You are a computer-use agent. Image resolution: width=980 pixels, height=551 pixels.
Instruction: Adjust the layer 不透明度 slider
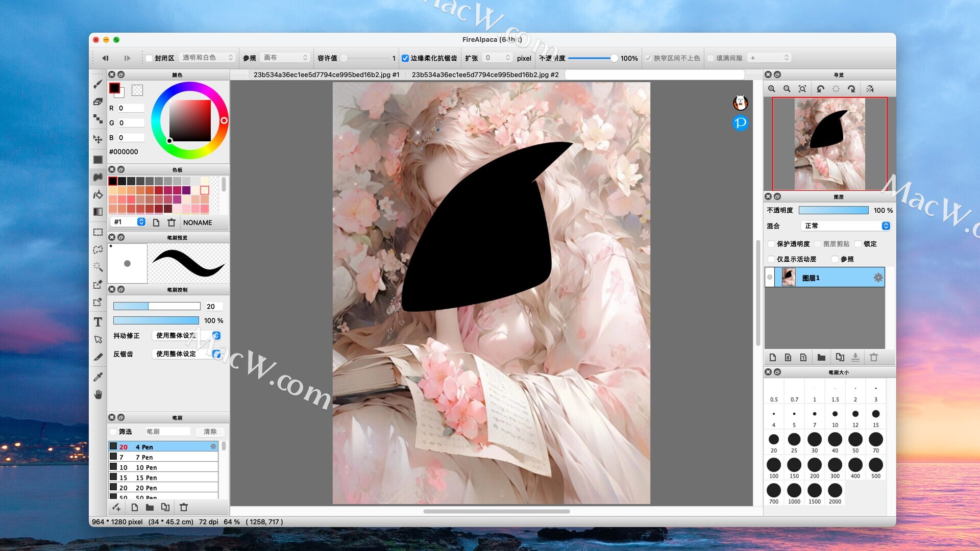point(834,210)
